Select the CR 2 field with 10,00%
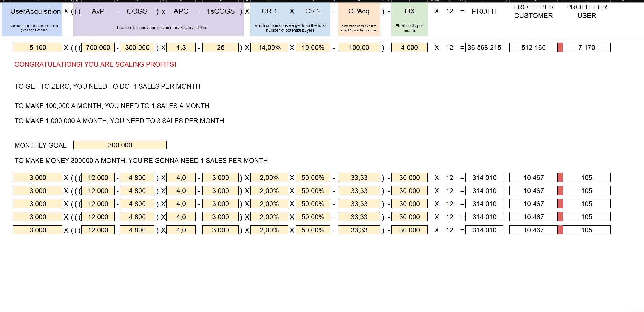 pos(313,47)
